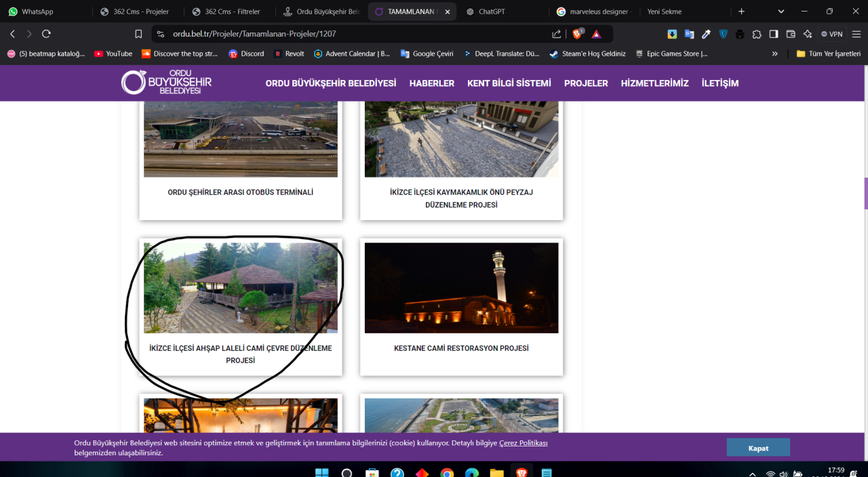Switch to the ChatGPT tab

coord(492,12)
